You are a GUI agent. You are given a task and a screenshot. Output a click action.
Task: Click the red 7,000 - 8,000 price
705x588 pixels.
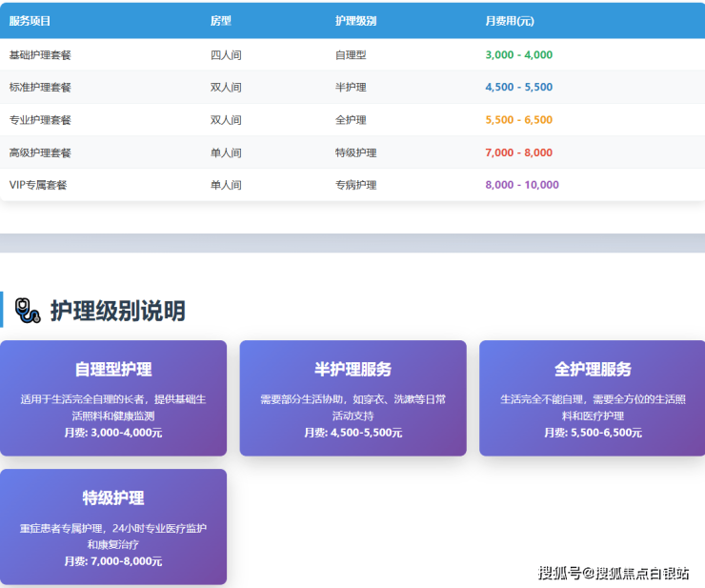[x=518, y=152]
